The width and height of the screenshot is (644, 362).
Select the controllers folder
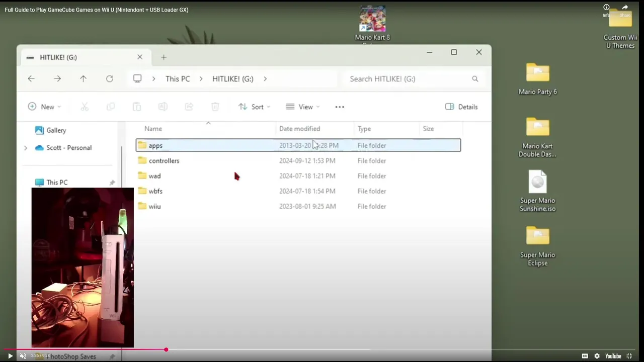pos(298,161)
